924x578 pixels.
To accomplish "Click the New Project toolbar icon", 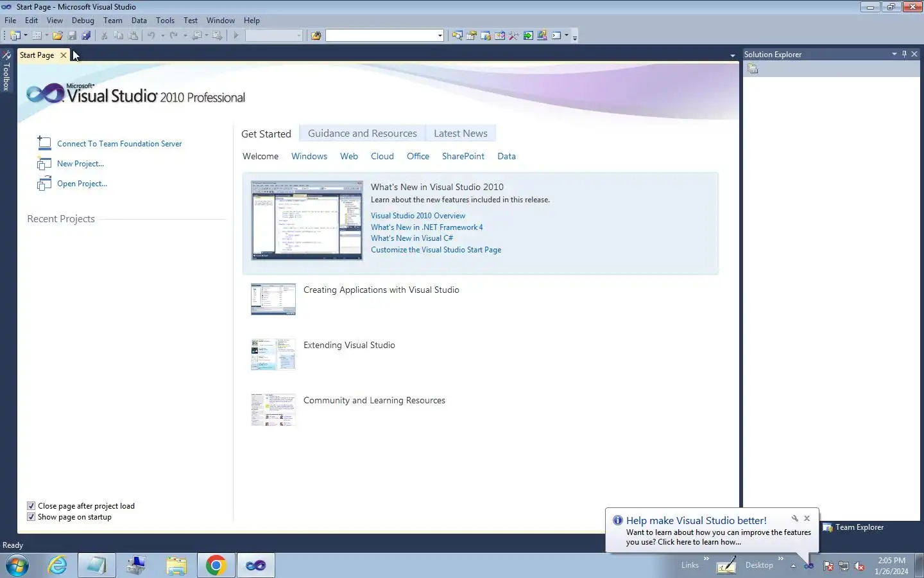I will (x=15, y=35).
